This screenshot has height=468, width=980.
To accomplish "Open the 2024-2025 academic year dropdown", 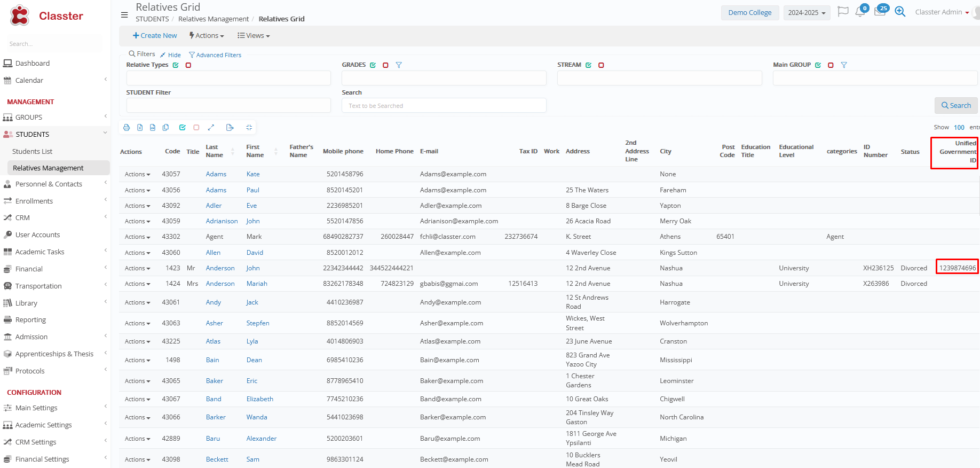I will tap(807, 13).
